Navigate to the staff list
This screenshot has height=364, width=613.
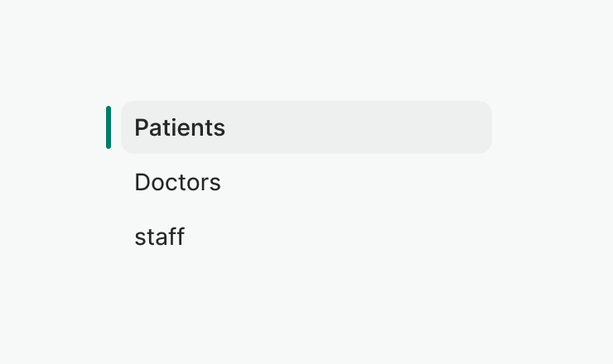click(159, 237)
